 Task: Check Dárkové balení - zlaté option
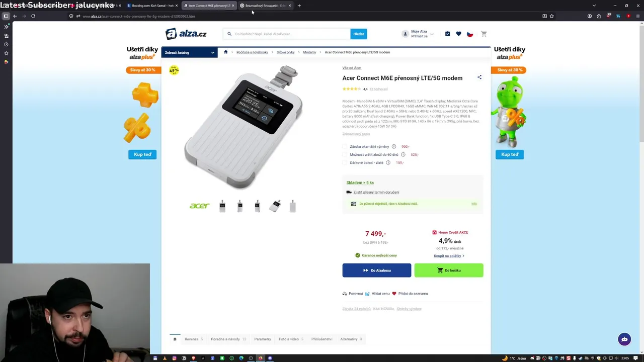[345, 163]
